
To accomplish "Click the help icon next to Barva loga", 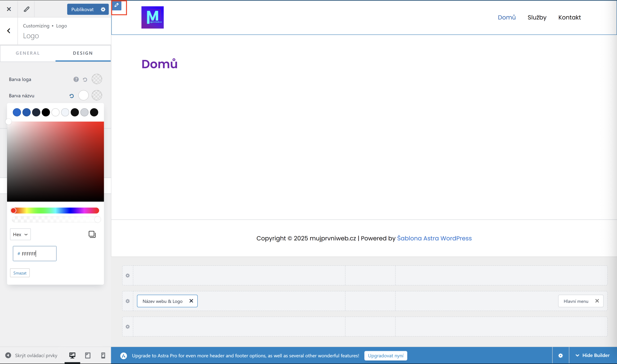I will click(x=76, y=79).
